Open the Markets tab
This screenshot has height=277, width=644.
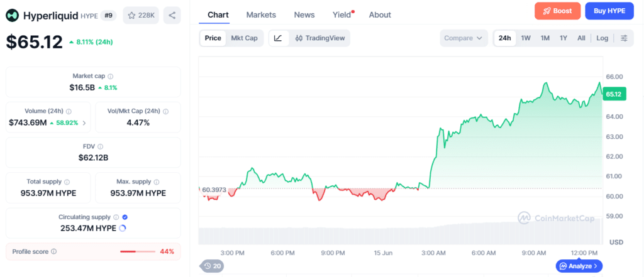(261, 15)
